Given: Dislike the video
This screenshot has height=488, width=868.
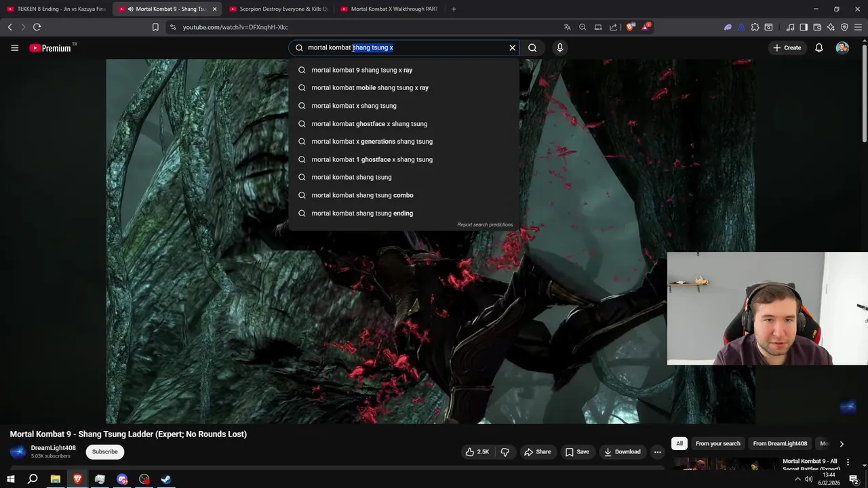Looking at the screenshot, I should (x=505, y=451).
